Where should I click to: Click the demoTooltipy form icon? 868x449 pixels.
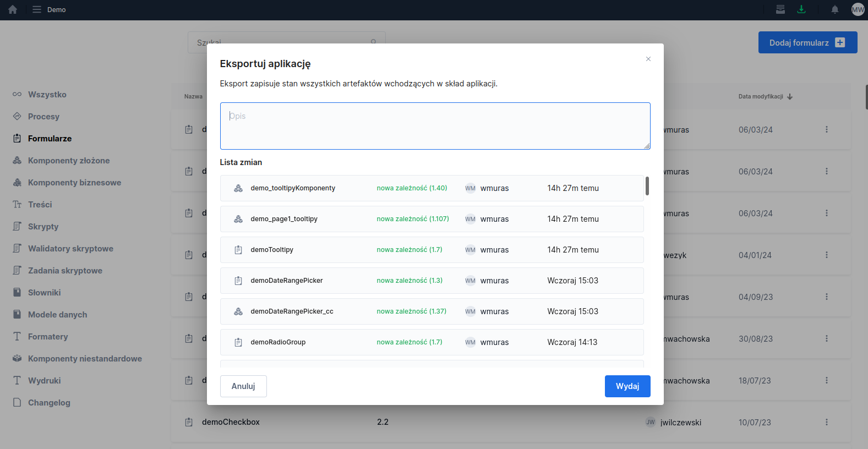pos(238,250)
